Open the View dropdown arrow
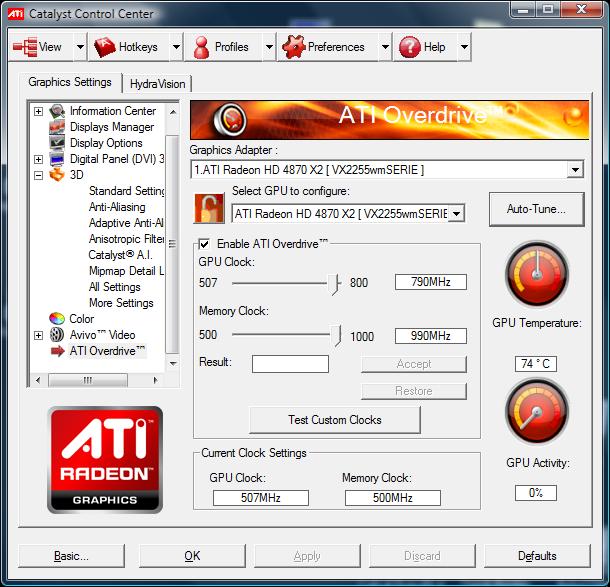 pyautogui.click(x=80, y=47)
